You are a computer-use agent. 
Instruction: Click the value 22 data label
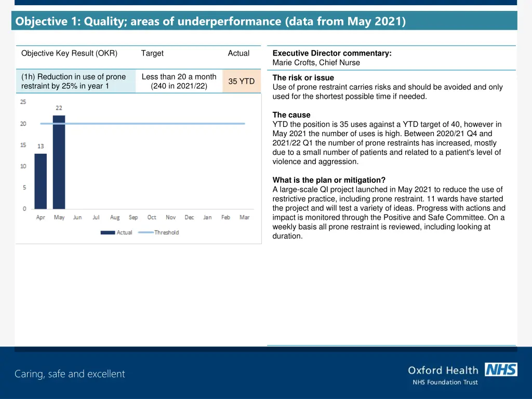(59, 108)
